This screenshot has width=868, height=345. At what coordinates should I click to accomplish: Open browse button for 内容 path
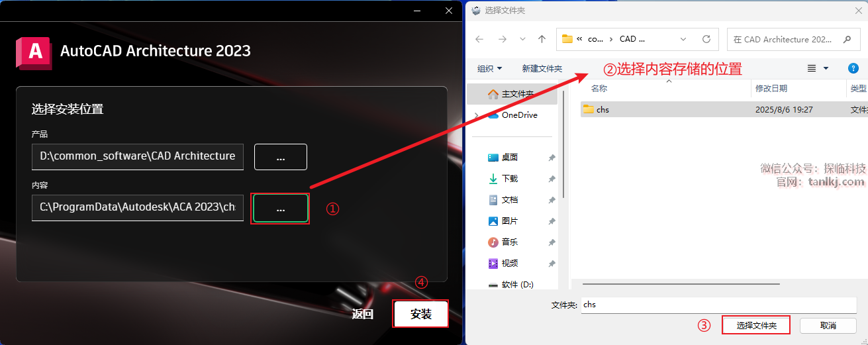tap(281, 208)
